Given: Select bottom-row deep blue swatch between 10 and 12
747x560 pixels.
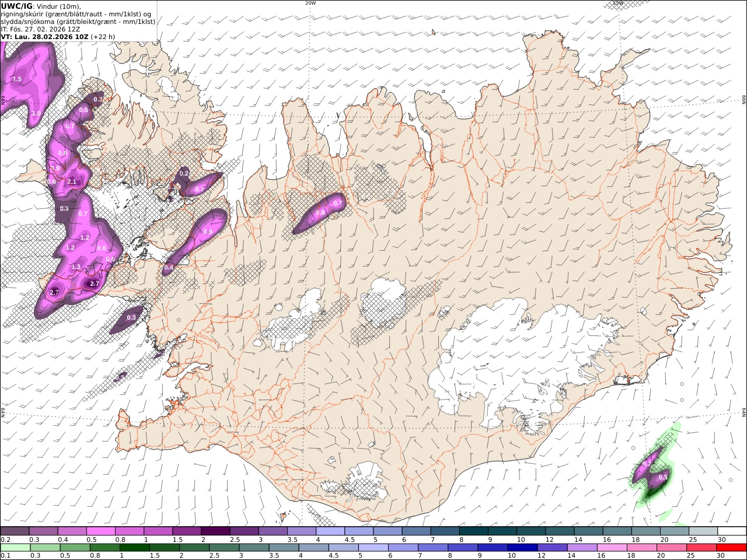Looking at the screenshot, I should click(x=522, y=548).
